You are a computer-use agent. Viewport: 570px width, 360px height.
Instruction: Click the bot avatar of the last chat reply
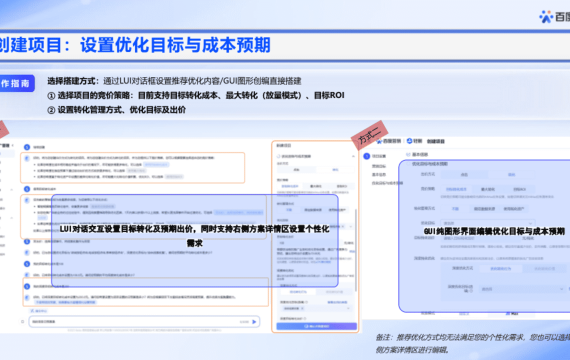(27, 297)
